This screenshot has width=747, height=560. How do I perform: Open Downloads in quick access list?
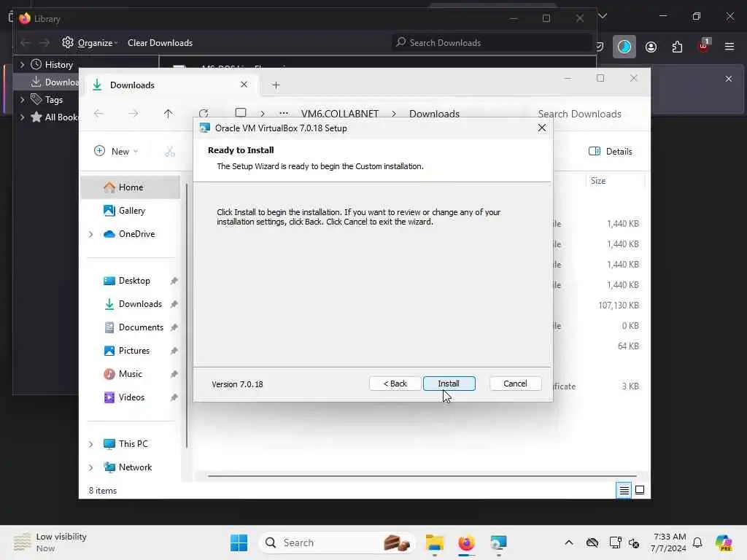pos(140,304)
